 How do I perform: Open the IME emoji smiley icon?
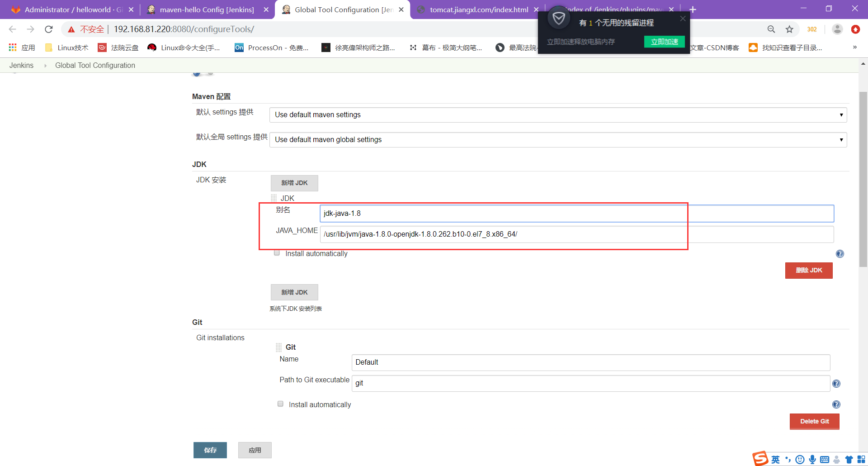800,460
